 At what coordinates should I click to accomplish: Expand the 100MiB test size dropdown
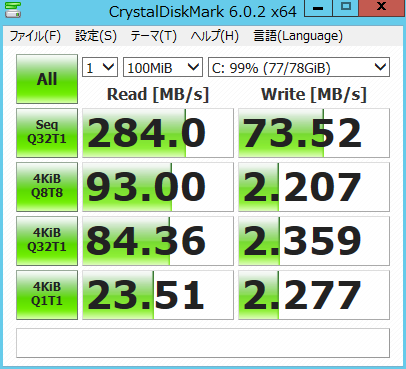pyautogui.click(x=163, y=68)
